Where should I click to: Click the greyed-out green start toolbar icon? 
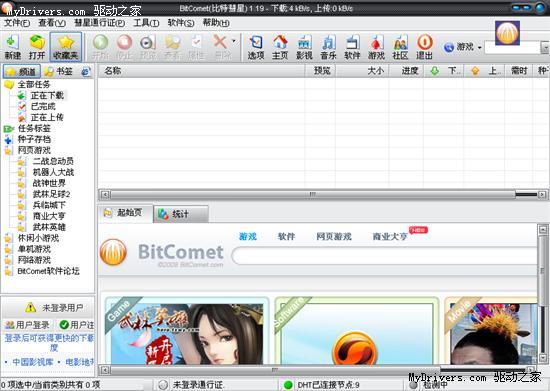[101, 47]
